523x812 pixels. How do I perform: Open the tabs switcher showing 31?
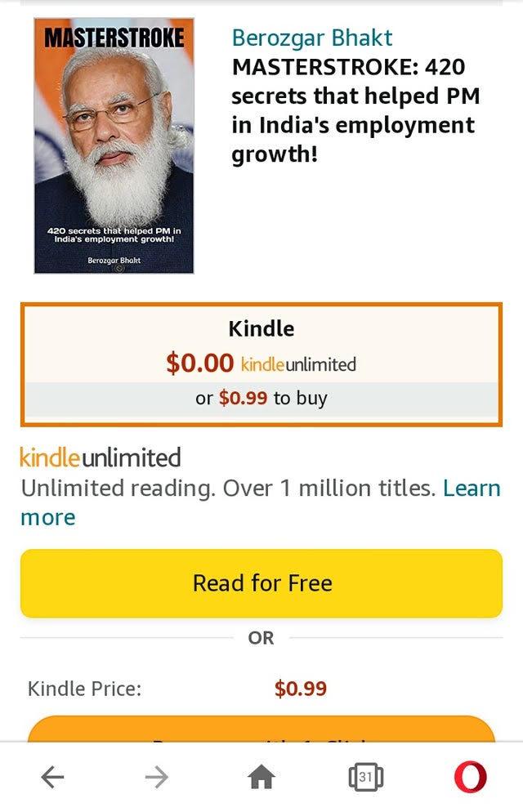(365, 777)
